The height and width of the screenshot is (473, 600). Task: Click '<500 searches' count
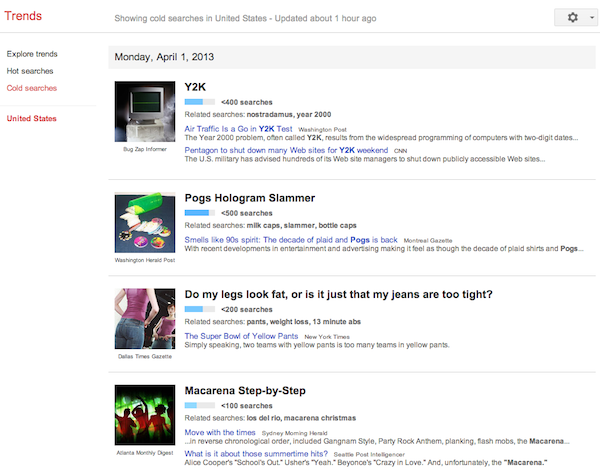tap(247, 213)
